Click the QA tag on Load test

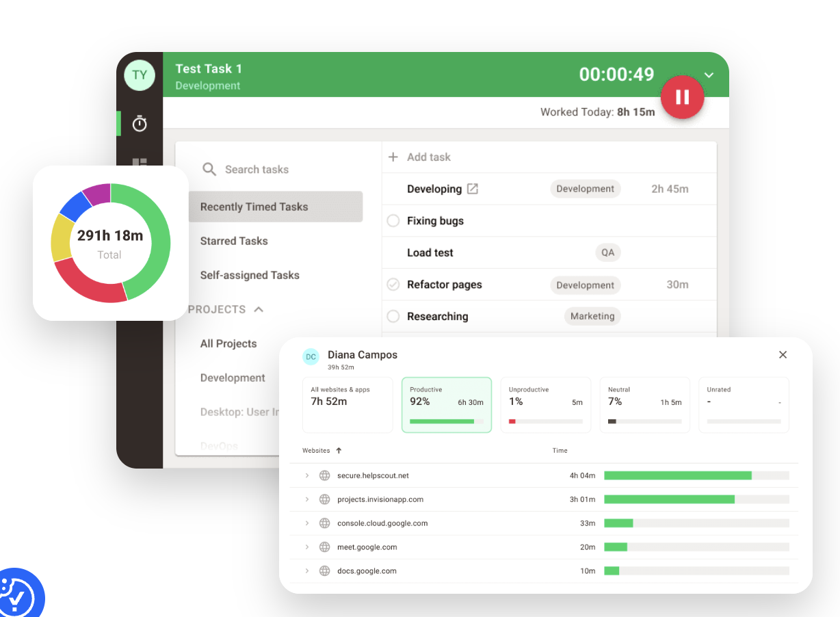[608, 252]
